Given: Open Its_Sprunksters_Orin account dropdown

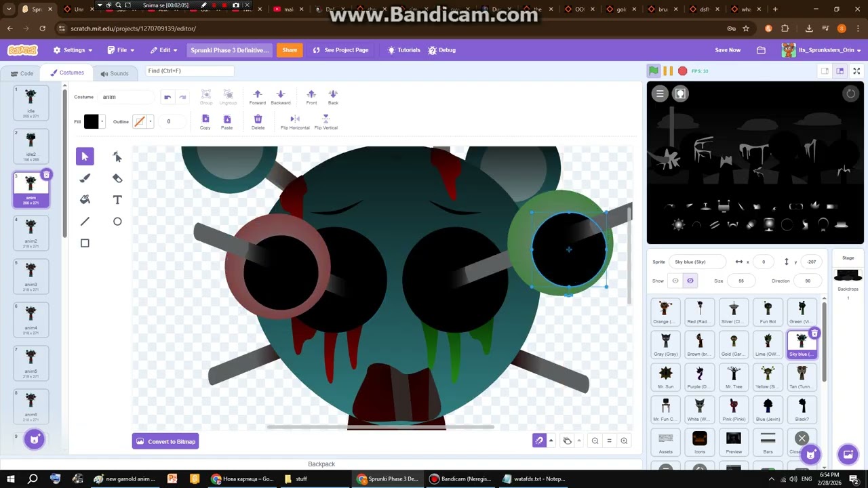Looking at the screenshot, I should 821,50.
